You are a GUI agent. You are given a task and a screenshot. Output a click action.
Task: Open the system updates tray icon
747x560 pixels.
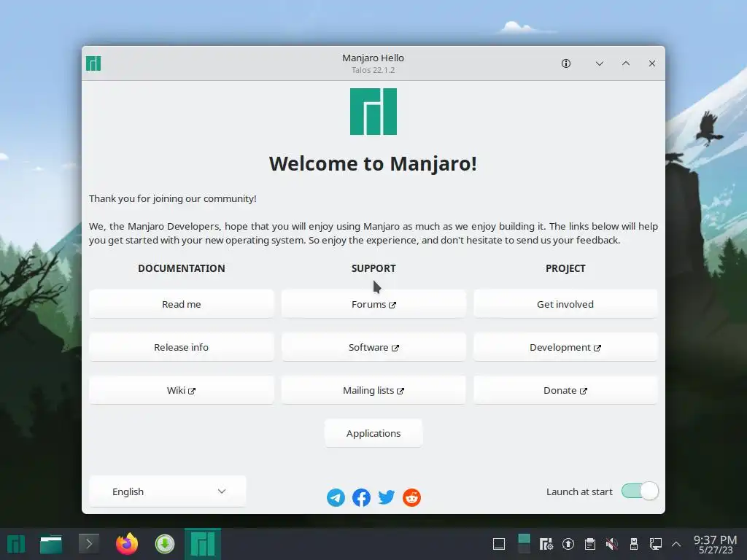coord(568,544)
